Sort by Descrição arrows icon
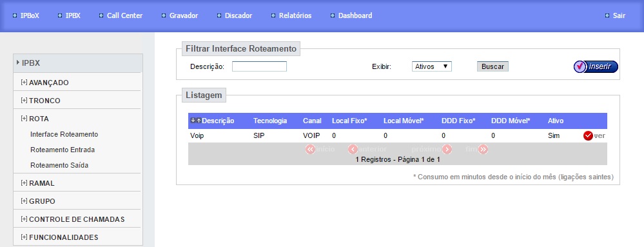 pyautogui.click(x=196, y=121)
